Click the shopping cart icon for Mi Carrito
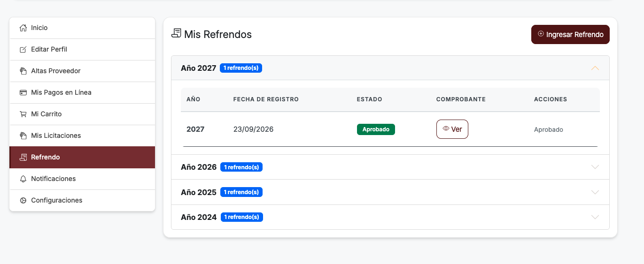Viewport: 644px width, 264px height. pos(23,114)
